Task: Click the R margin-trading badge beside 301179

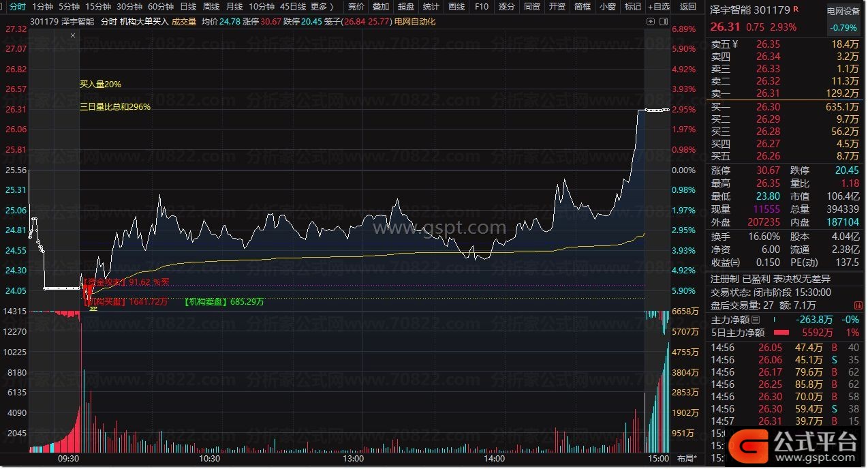Action: tap(797, 10)
